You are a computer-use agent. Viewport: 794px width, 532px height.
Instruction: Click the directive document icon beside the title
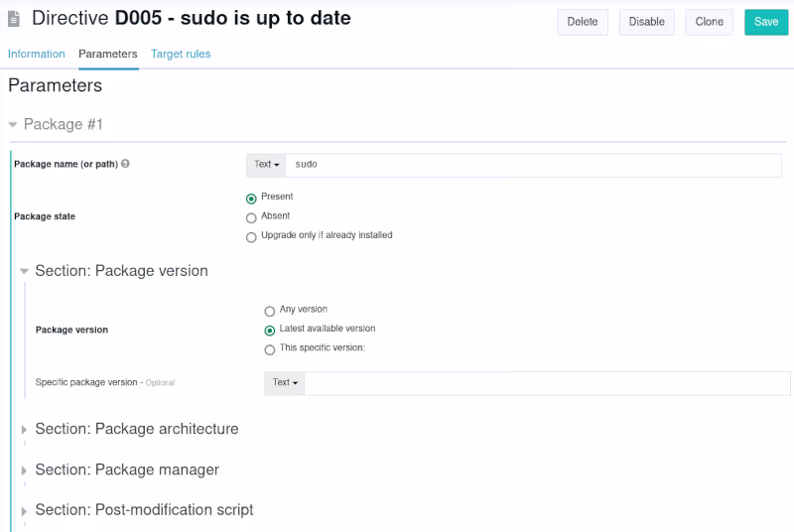coord(14,19)
